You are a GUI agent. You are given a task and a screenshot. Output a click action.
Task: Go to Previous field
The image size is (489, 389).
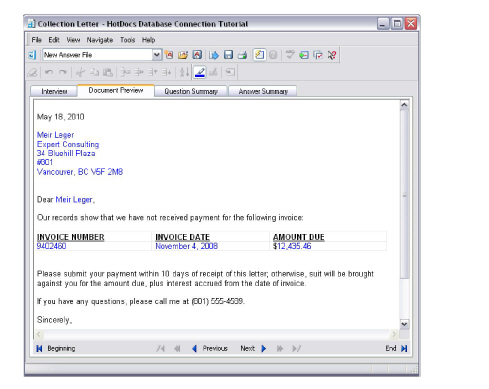coord(210,349)
